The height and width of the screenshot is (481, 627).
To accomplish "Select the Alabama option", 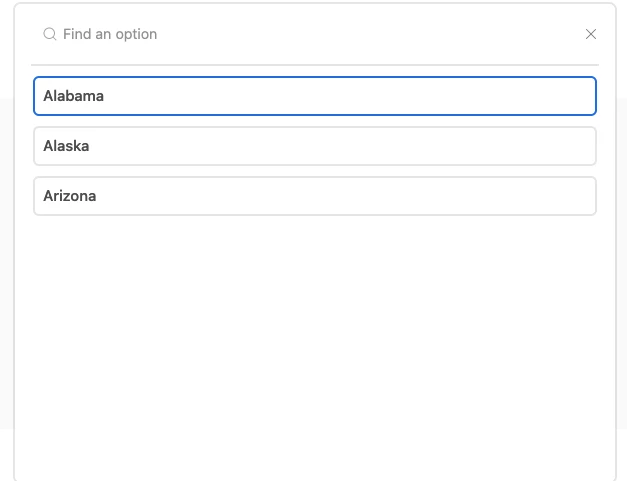I will [315, 96].
